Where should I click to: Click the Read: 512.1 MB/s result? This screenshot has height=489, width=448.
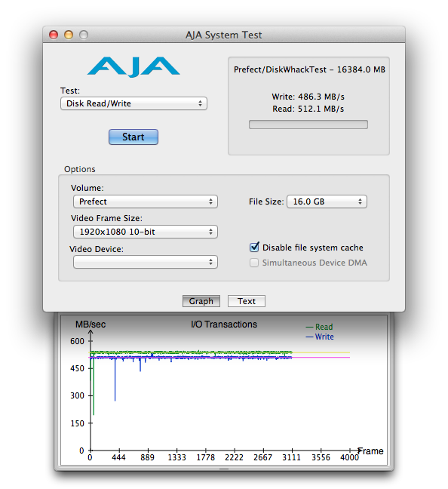click(x=308, y=109)
